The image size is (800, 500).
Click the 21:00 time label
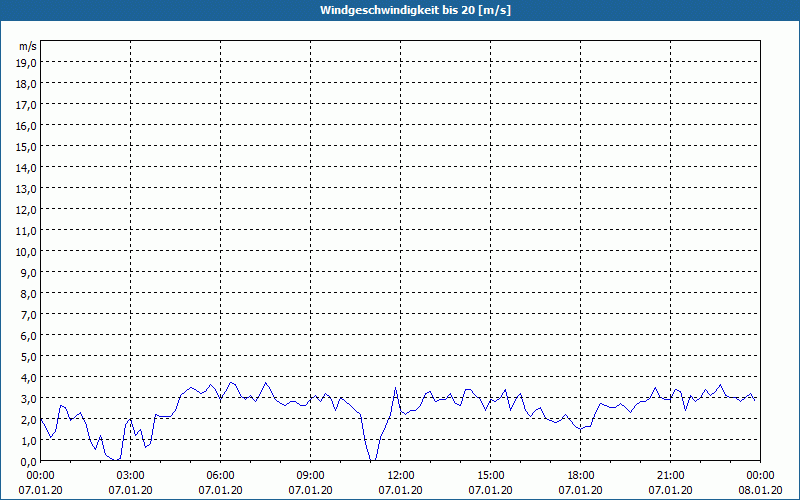click(x=670, y=476)
